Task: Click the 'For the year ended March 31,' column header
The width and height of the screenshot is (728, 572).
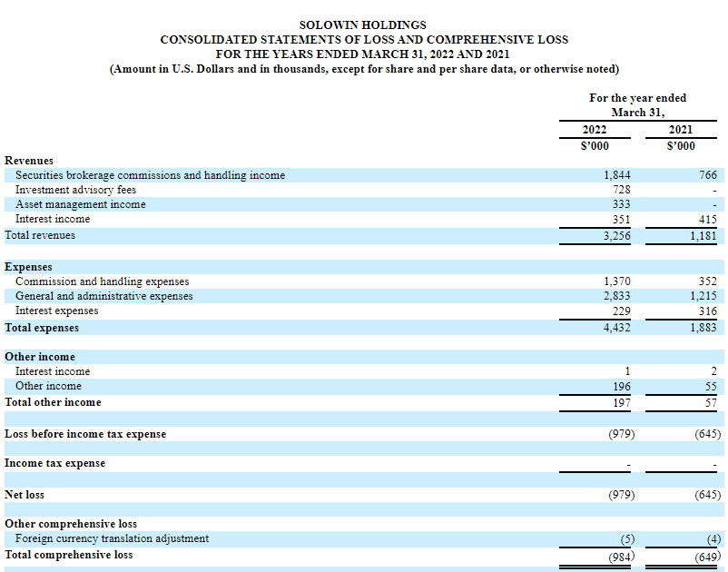Action: [638, 105]
